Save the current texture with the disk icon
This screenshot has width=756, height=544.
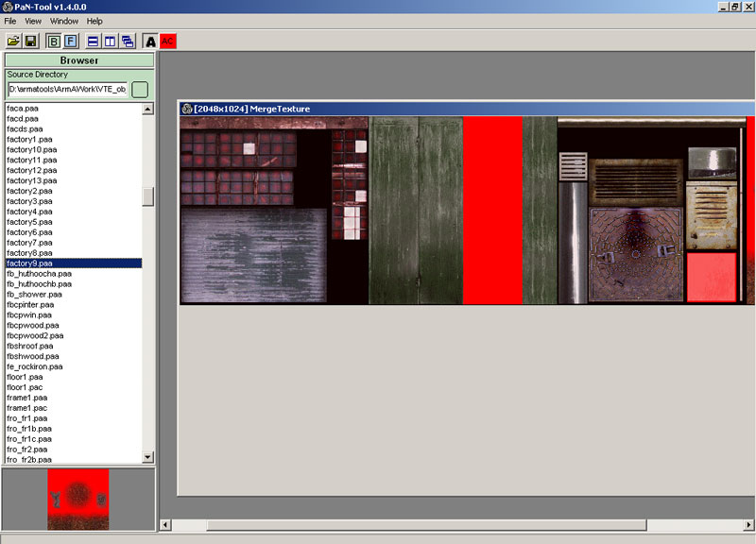(x=31, y=41)
